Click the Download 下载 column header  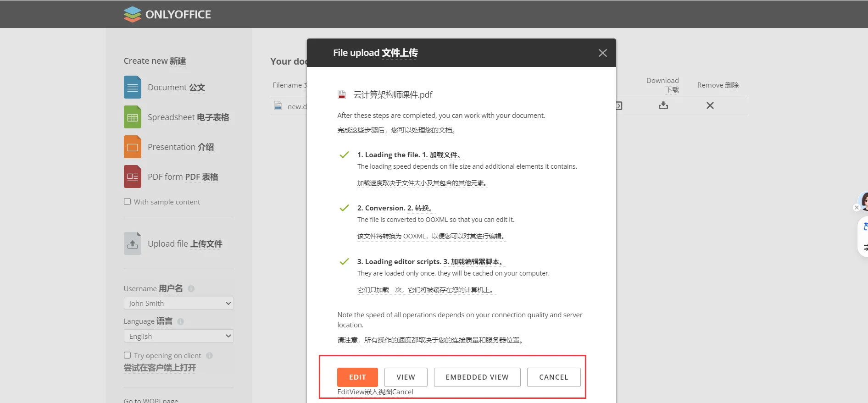662,85
